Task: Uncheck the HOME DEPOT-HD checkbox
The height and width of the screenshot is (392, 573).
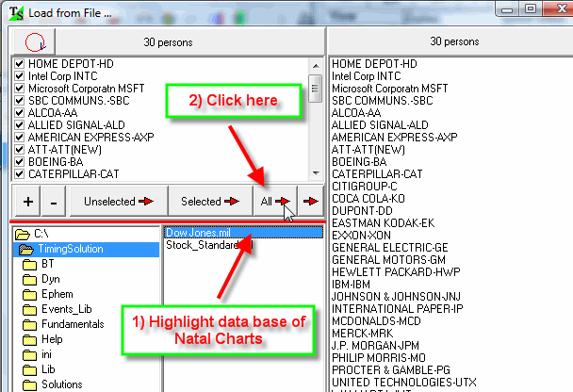Action: [x=19, y=63]
